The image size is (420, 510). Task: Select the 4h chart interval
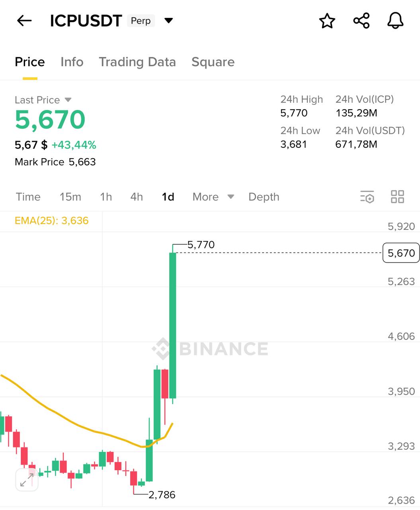coord(137,197)
